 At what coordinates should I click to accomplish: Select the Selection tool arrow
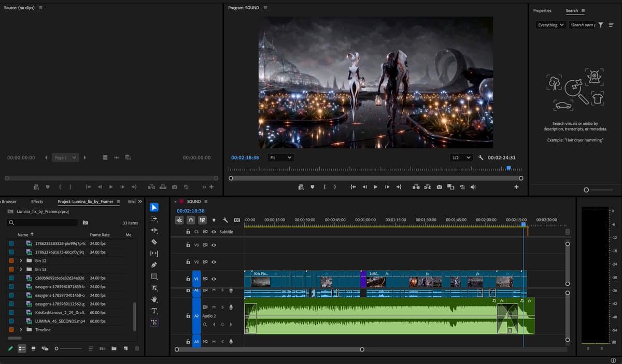154,208
